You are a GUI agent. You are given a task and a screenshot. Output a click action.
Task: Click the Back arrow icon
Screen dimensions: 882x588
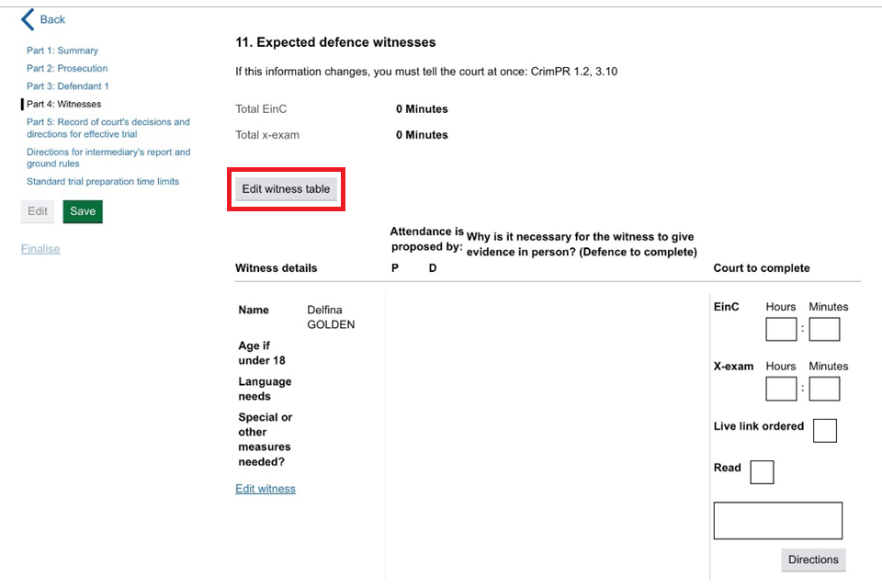tap(28, 19)
